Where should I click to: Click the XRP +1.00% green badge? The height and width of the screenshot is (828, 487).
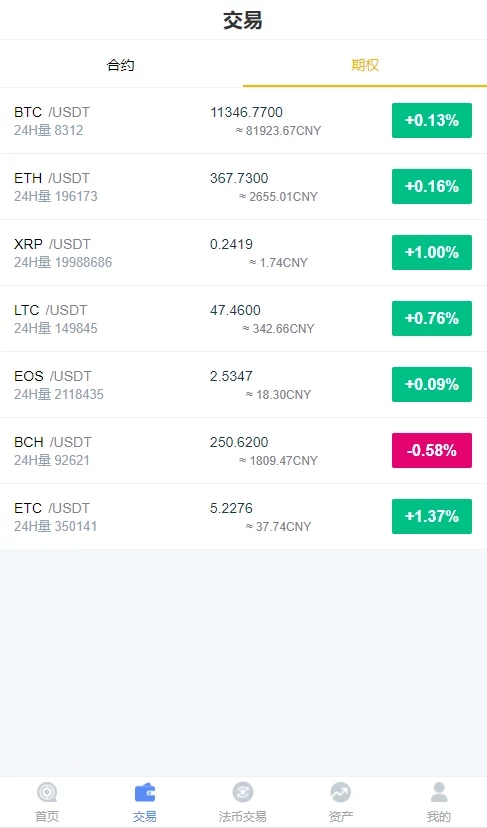432,252
